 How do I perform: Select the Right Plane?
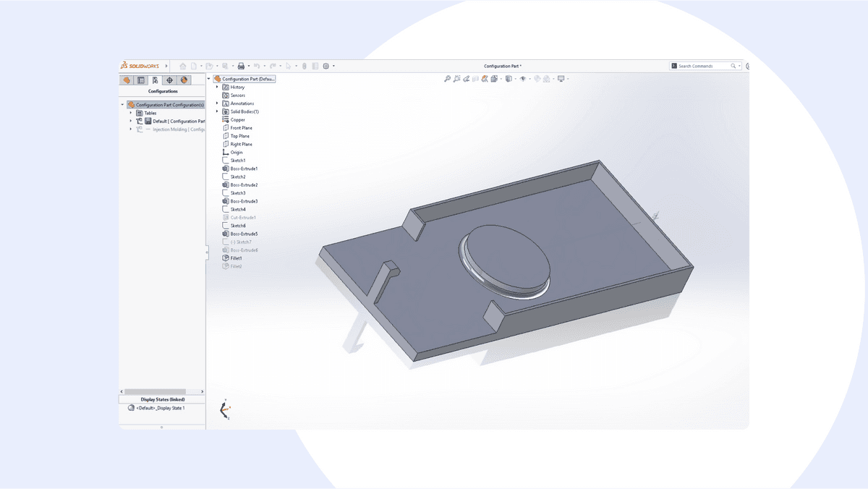tap(237, 144)
